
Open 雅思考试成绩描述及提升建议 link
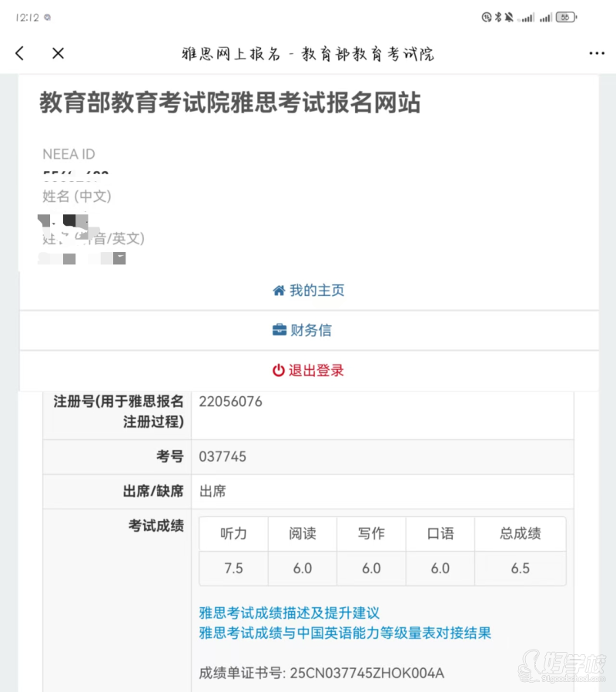(x=290, y=613)
